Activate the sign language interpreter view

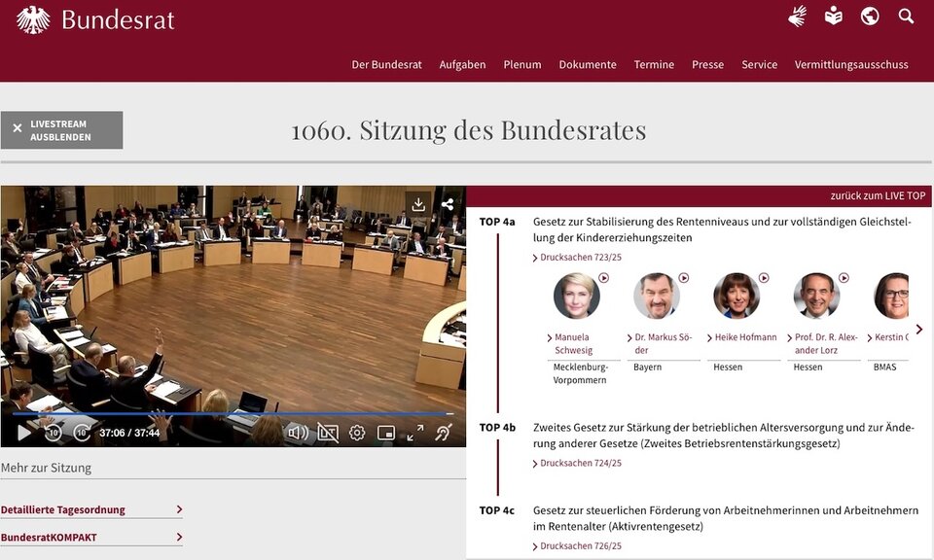[444, 432]
